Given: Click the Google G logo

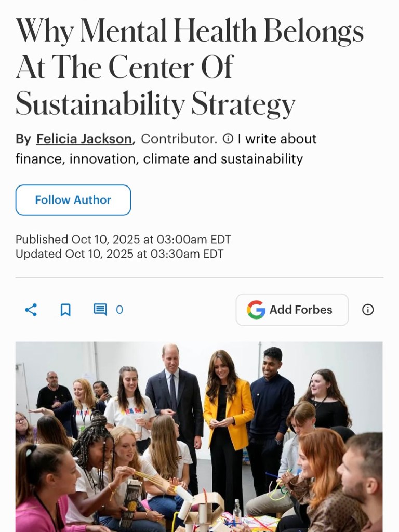Looking at the screenshot, I should (256, 310).
